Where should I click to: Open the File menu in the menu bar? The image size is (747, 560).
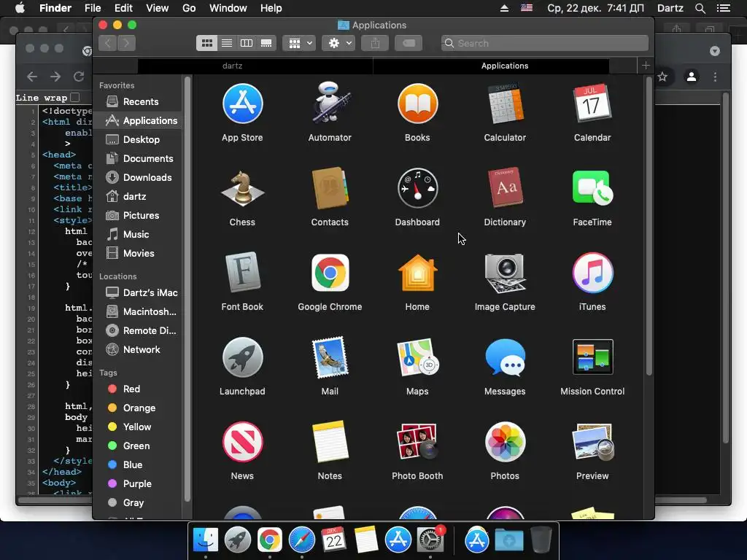(x=93, y=8)
